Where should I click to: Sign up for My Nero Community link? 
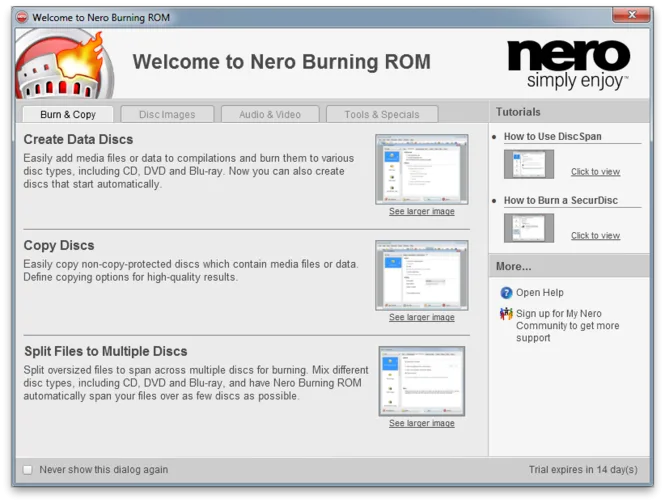pyautogui.click(x=567, y=326)
